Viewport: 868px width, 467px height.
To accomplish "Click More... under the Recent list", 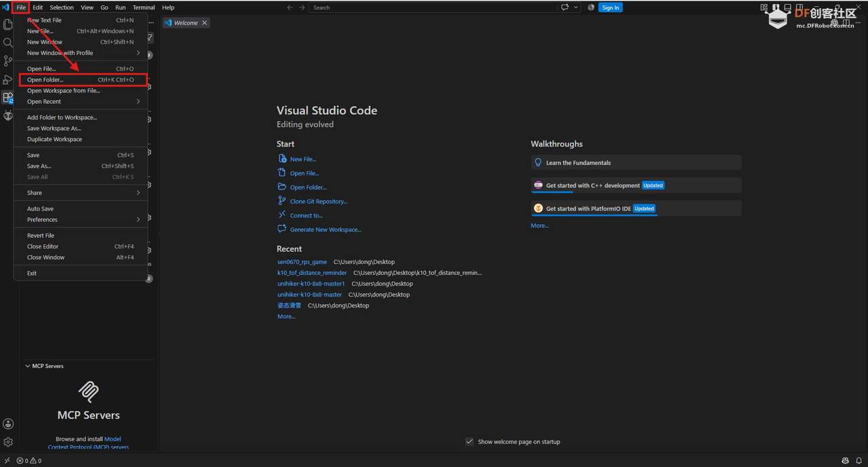I will pos(286,316).
